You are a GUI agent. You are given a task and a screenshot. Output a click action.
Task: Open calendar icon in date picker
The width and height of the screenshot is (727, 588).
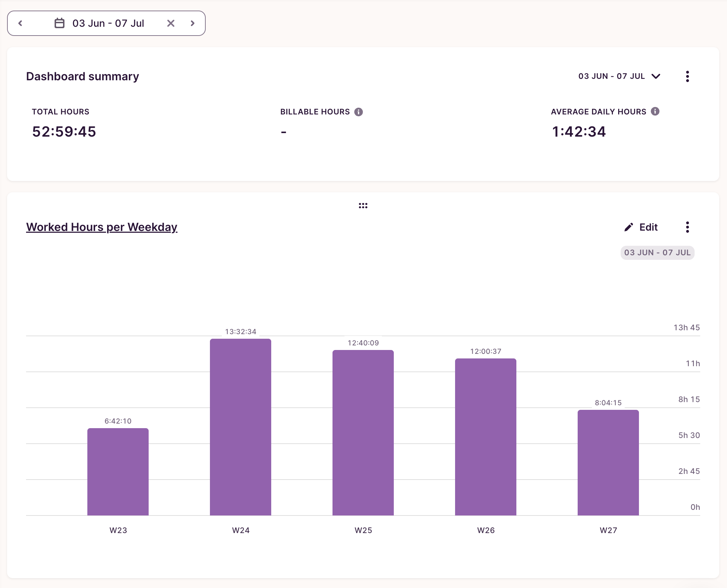(60, 23)
